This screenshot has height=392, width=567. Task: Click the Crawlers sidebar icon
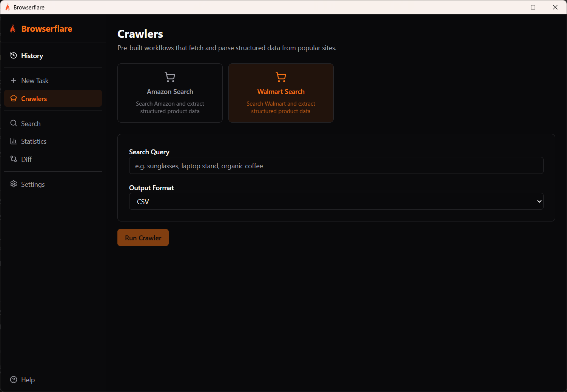click(x=14, y=98)
